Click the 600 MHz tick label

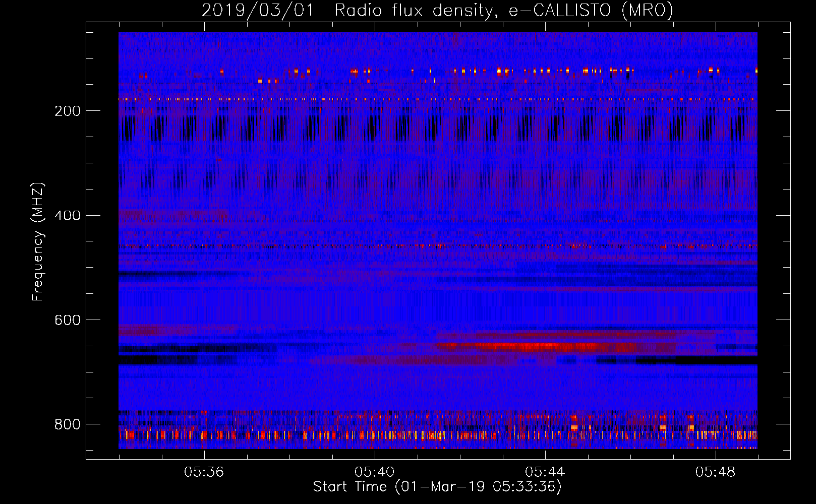(68, 321)
